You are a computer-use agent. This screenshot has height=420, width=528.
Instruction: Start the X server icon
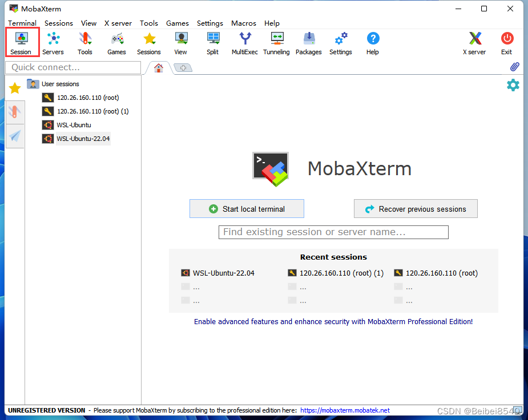(474, 42)
